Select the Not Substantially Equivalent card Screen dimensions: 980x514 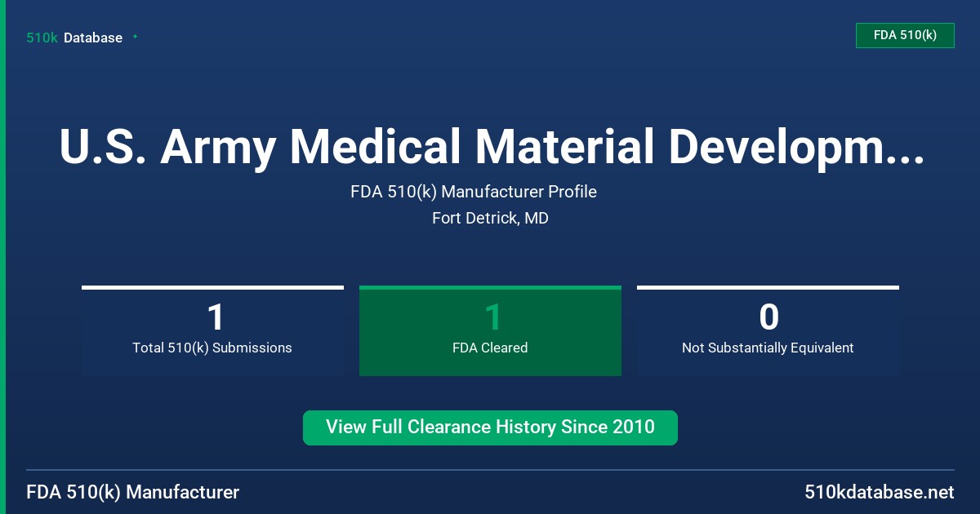[x=768, y=330]
